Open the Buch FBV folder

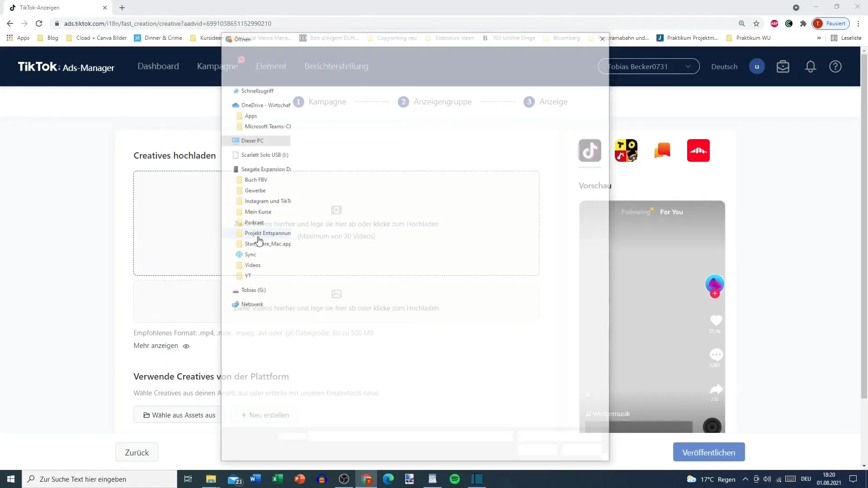(252, 180)
